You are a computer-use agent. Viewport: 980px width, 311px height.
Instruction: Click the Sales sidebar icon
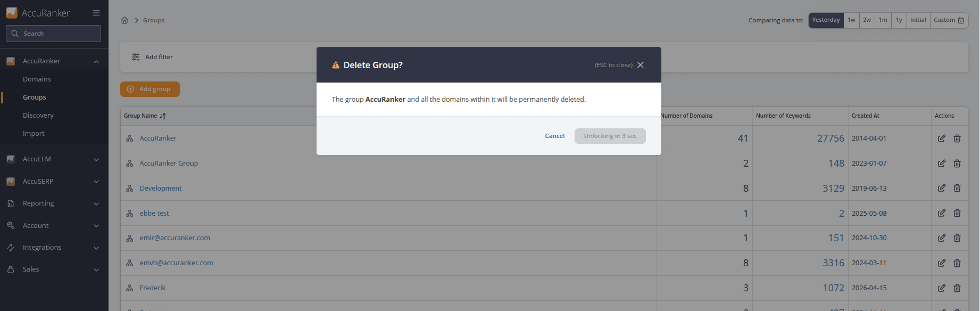tap(11, 269)
